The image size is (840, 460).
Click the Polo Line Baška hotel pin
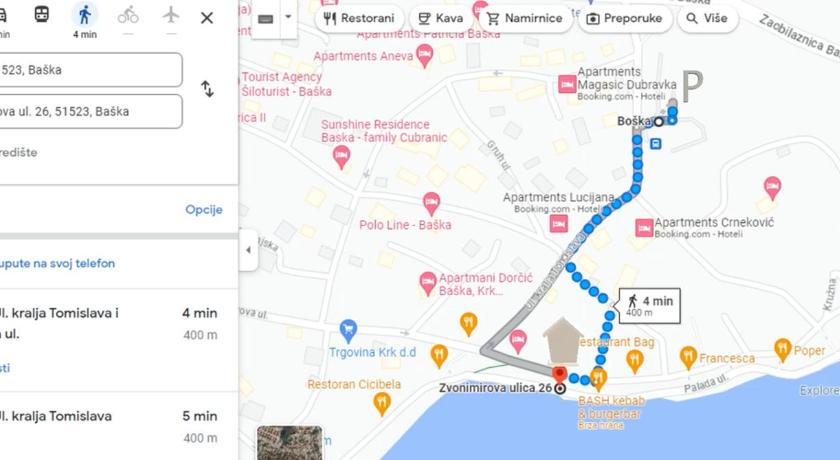[431, 203]
